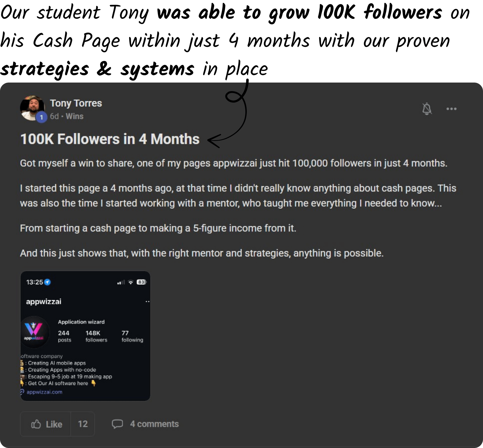Toggle the post notification bell

[x=427, y=109]
